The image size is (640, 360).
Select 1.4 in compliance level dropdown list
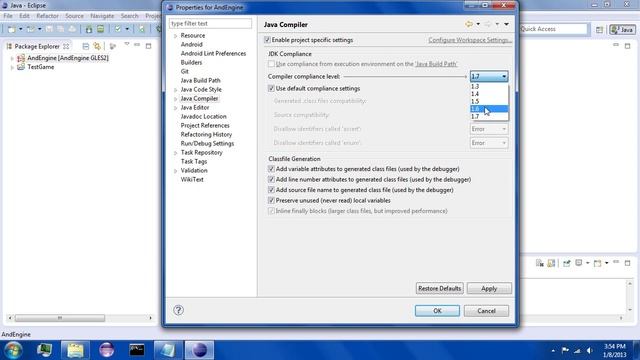pyautogui.click(x=489, y=94)
